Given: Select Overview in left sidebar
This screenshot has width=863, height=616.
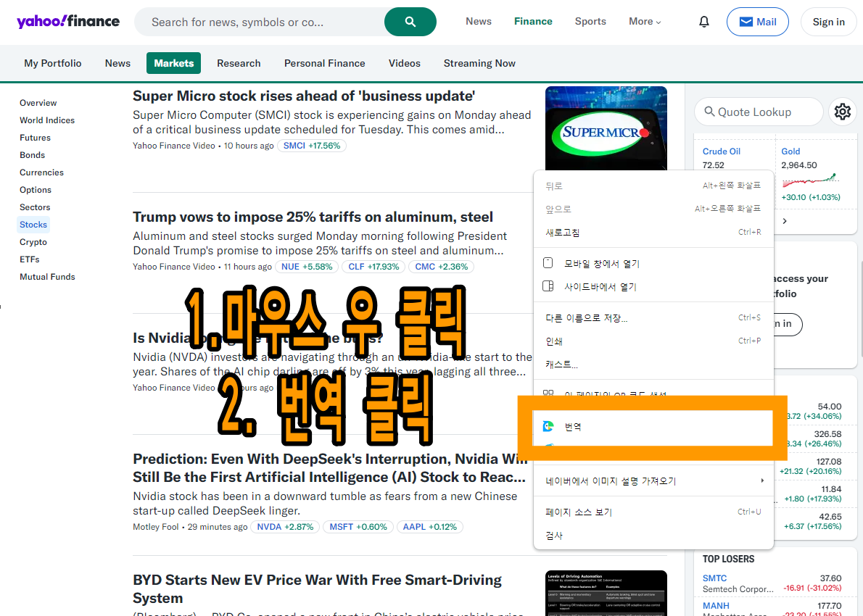Looking at the screenshot, I should tap(38, 103).
